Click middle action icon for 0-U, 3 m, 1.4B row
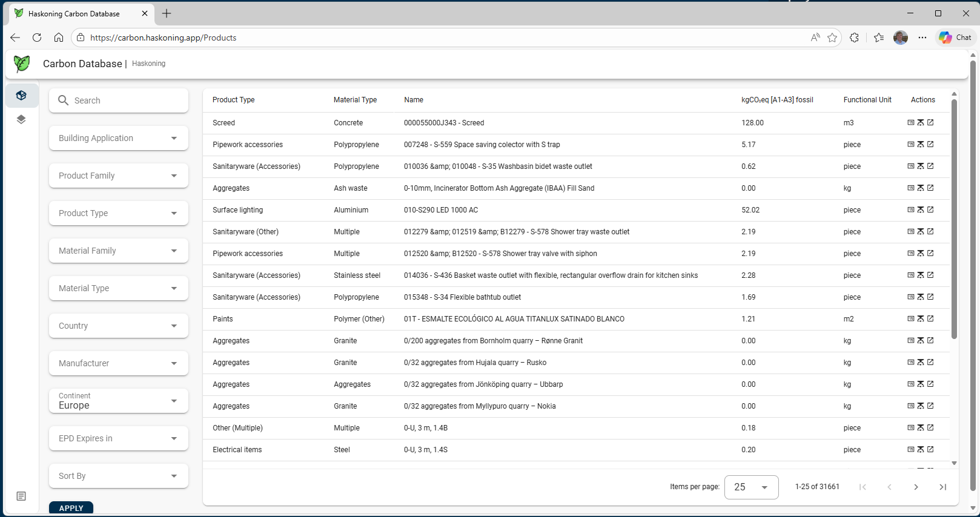This screenshot has height=517, width=980. 921,427
